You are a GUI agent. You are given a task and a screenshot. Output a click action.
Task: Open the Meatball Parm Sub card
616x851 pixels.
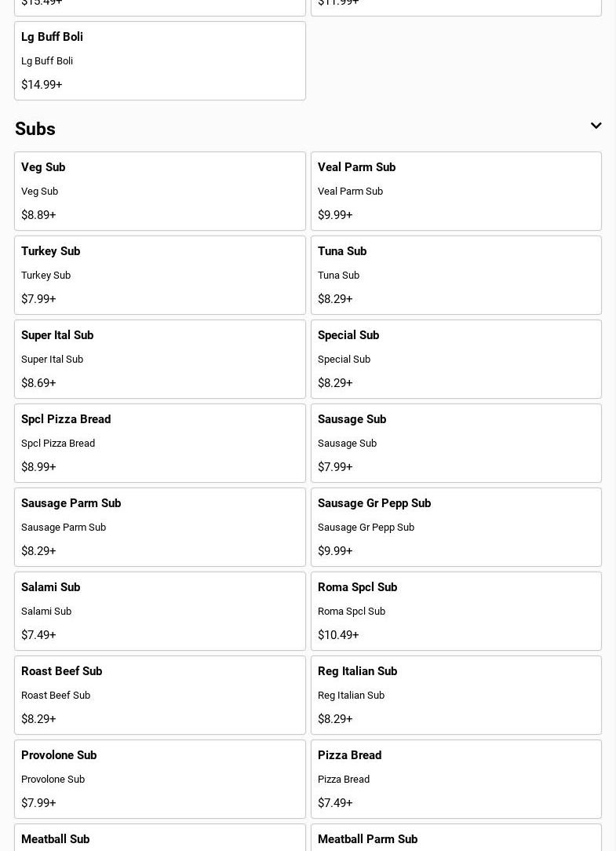456,838
